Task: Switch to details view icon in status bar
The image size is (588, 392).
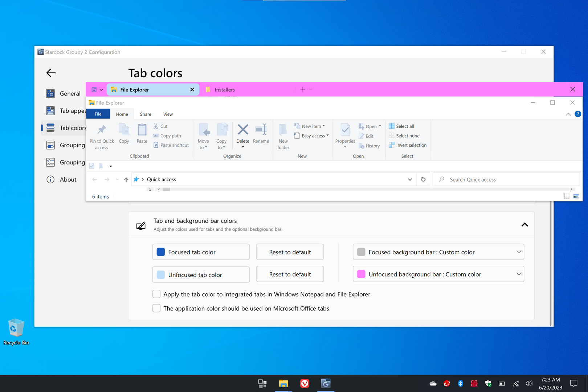Action: (x=567, y=196)
